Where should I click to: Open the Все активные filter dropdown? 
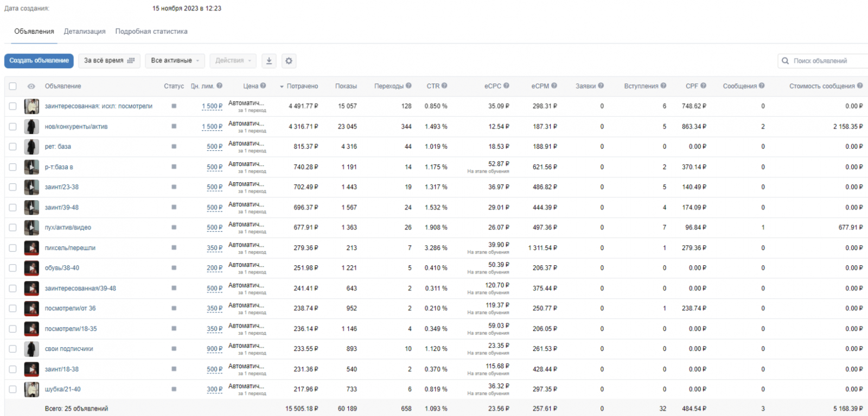click(175, 61)
